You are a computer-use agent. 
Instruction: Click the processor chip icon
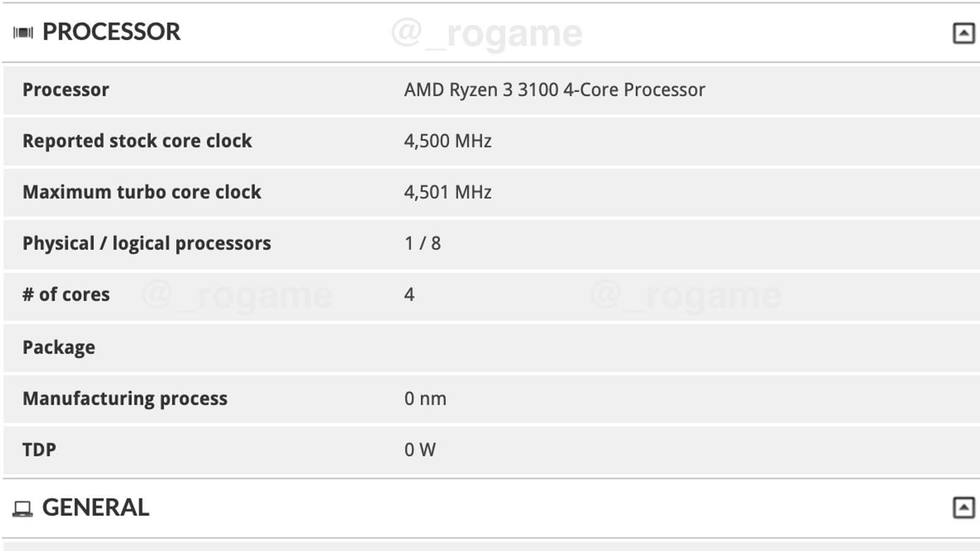tap(23, 32)
